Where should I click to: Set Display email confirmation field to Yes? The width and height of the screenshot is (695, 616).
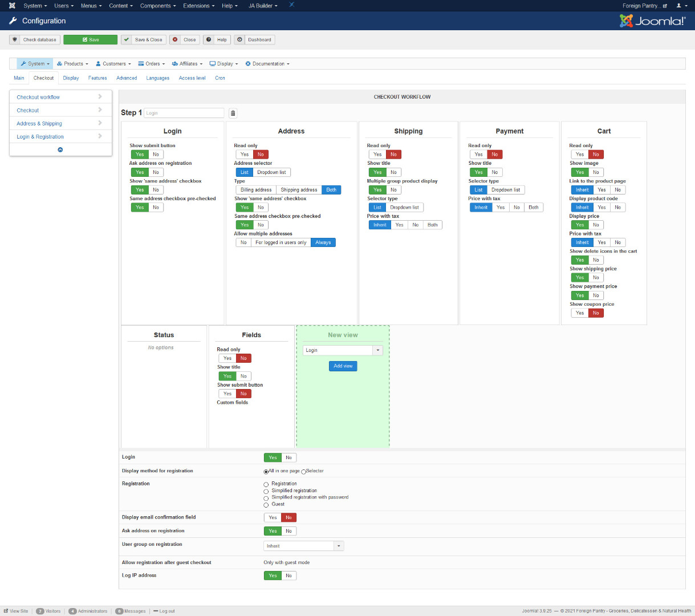coord(273,518)
